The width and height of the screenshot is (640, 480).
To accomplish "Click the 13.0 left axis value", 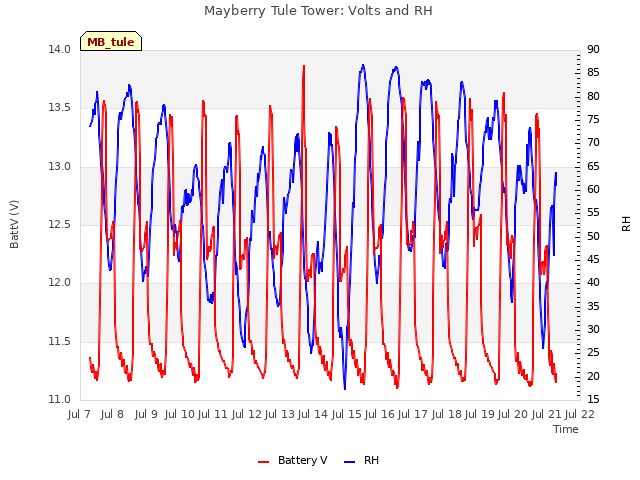I will tap(59, 167).
